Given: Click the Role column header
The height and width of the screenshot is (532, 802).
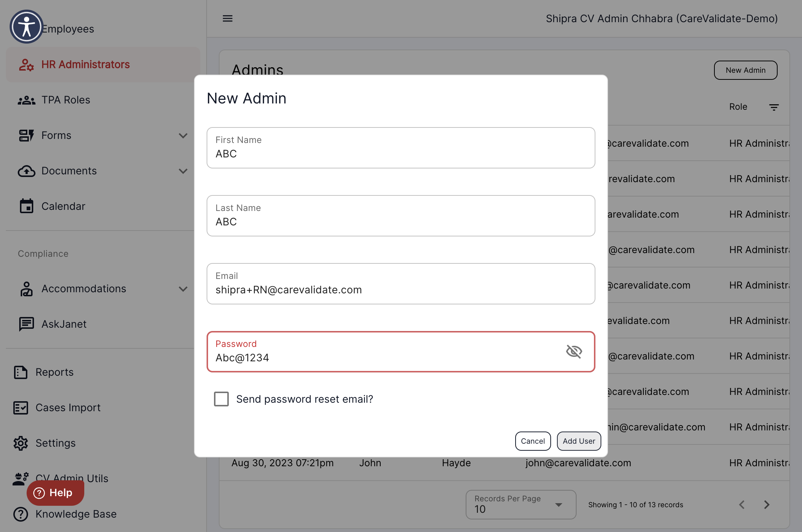Looking at the screenshot, I should [x=738, y=107].
